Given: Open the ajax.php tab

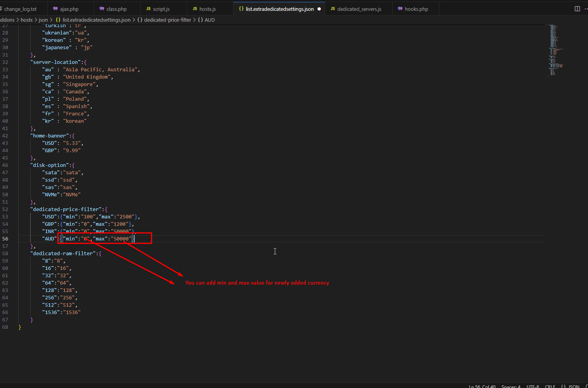Looking at the screenshot, I should coord(69,9).
